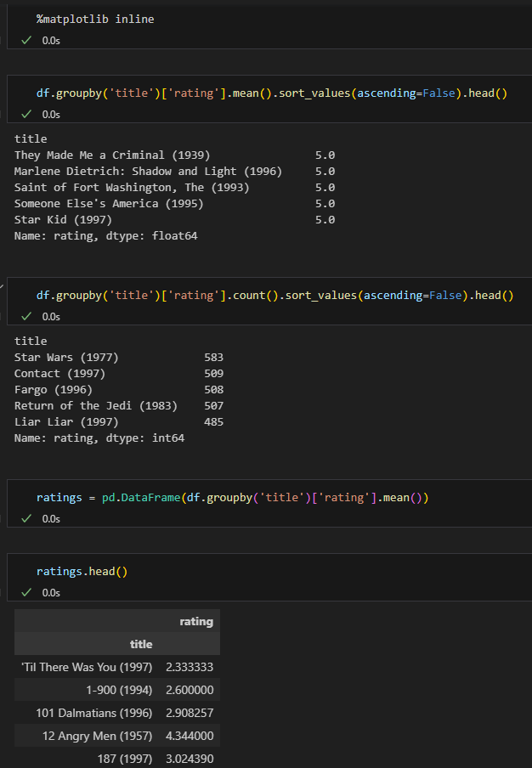532x768 pixels.
Task: Click the checkmark below the mean().sort_values cell
Action: [26, 114]
